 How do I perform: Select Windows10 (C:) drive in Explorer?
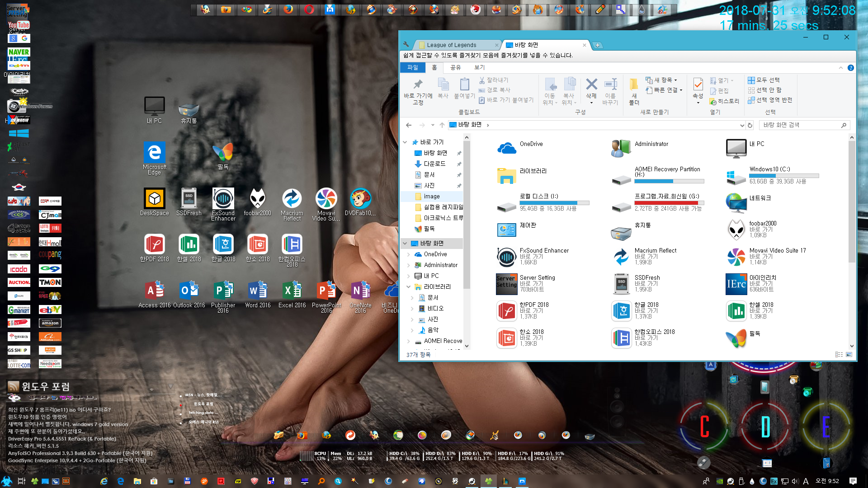(x=772, y=175)
